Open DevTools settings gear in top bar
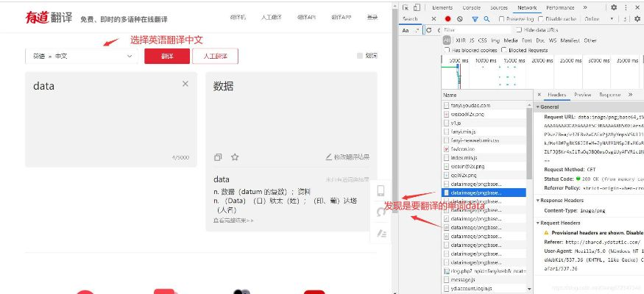This screenshot has width=644, height=294. (614, 7)
